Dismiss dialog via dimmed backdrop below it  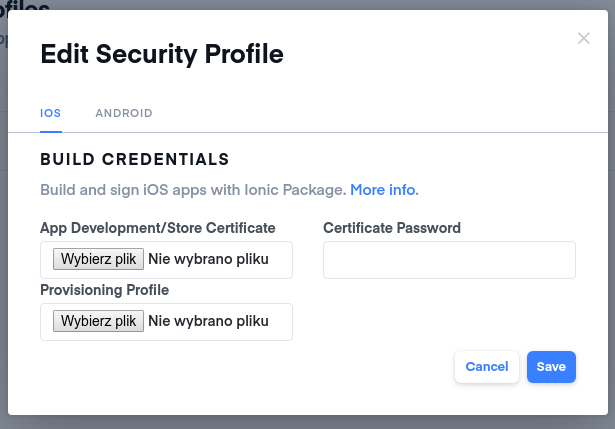[308, 422]
